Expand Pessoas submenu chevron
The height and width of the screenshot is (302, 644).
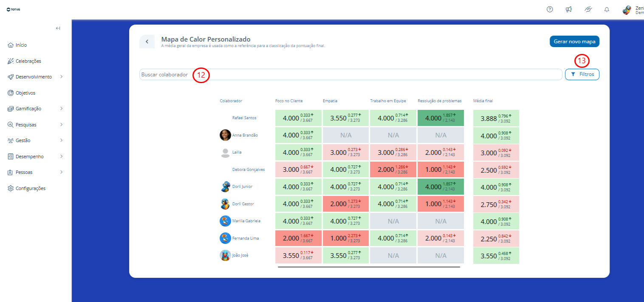point(62,172)
